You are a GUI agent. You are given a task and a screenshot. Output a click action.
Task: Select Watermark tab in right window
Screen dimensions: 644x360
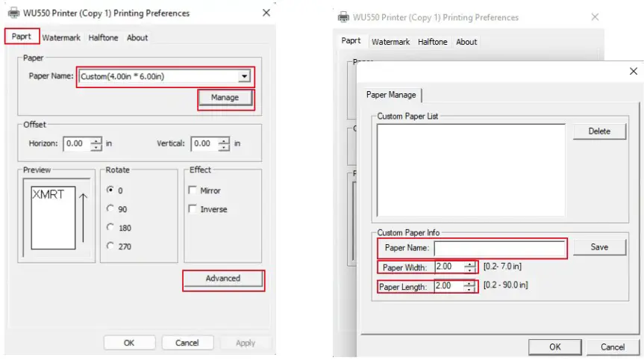(x=390, y=42)
